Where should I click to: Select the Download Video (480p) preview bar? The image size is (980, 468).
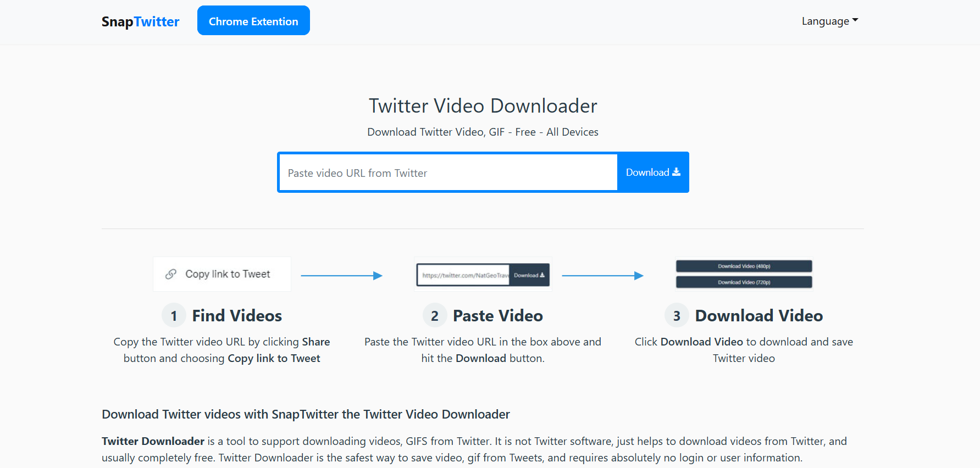coord(744,266)
